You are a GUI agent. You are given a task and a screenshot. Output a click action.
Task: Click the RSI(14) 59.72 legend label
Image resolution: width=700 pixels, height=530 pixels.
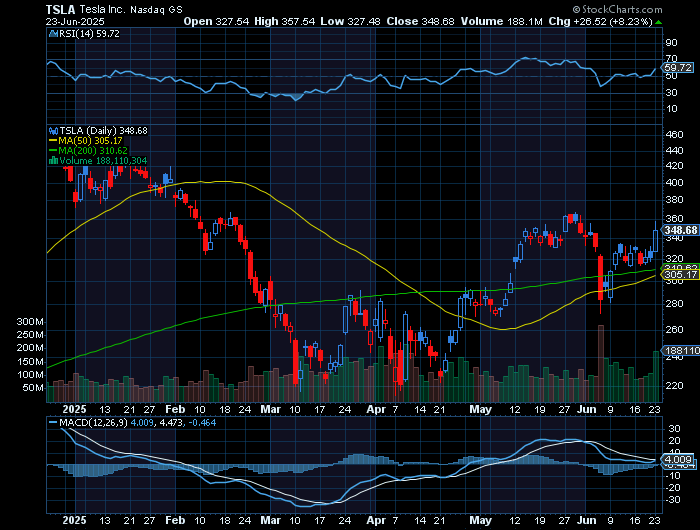click(90, 33)
